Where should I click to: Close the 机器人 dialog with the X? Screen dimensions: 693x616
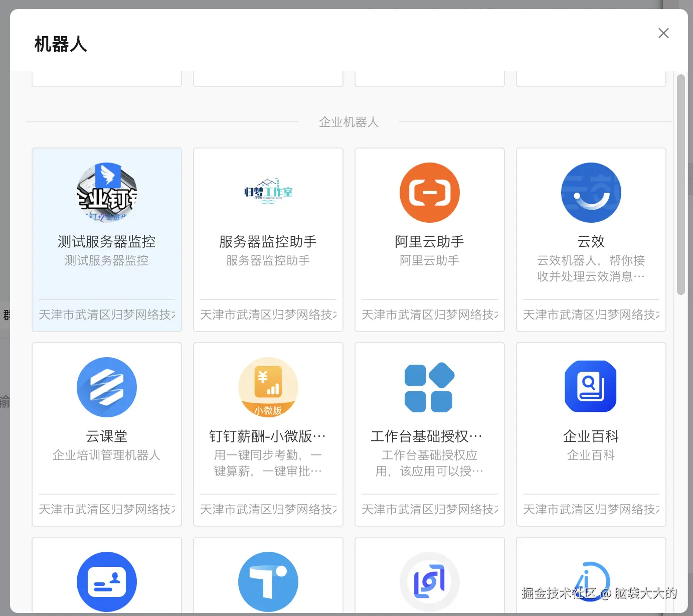click(663, 33)
